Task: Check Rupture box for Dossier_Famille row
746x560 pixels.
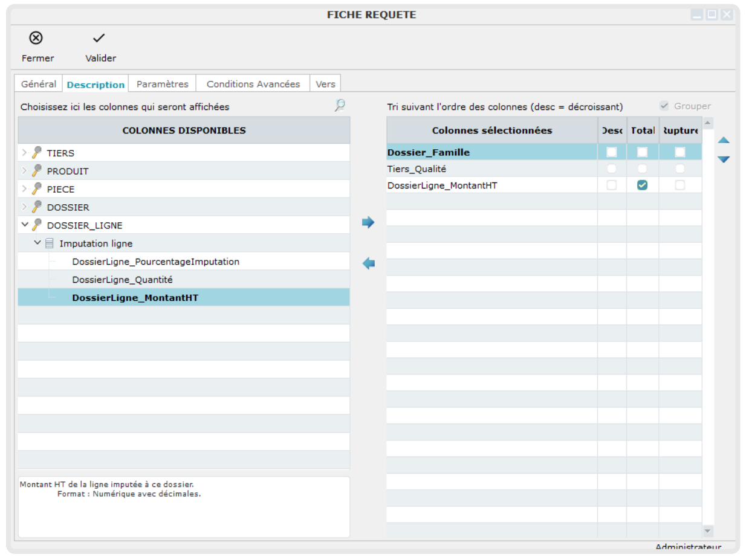Action: (x=680, y=152)
